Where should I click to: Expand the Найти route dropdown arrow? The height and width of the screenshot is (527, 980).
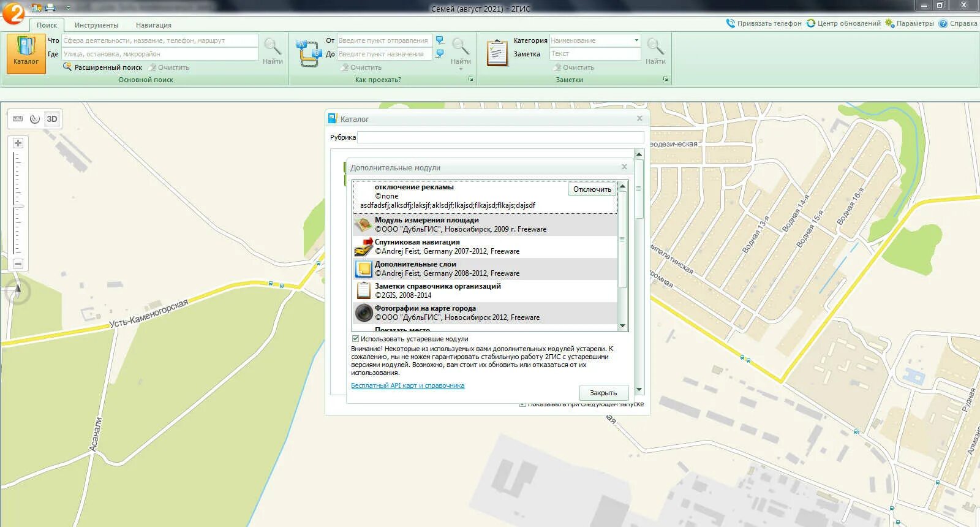tap(461, 69)
